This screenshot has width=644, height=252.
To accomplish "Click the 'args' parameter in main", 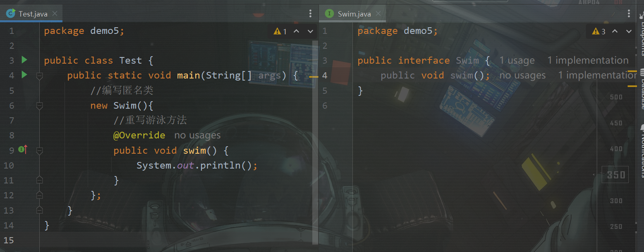I will [x=269, y=75].
